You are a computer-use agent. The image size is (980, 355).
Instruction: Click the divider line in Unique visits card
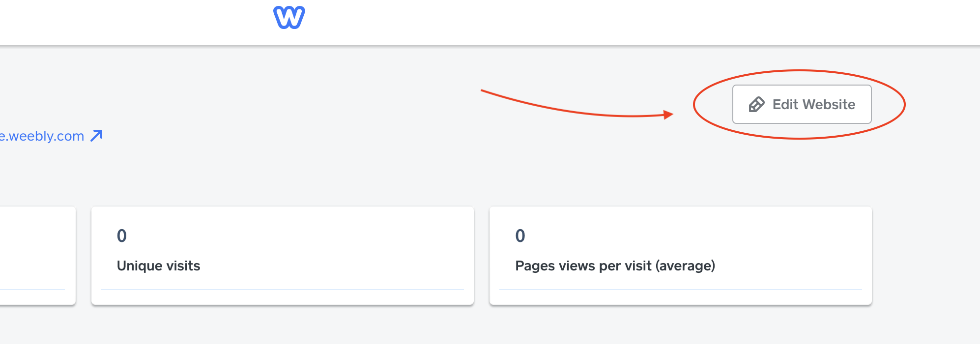pos(282,290)
